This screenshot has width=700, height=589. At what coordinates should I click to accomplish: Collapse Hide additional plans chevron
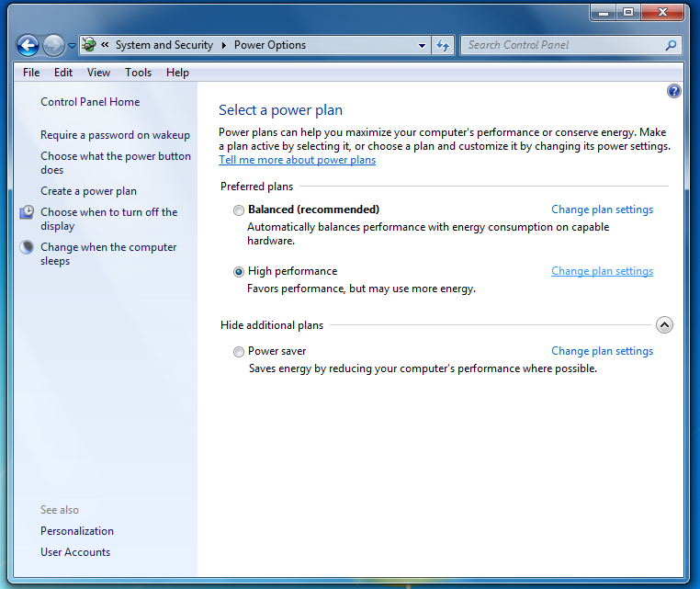pyautogui.click(x=664, y=324)
